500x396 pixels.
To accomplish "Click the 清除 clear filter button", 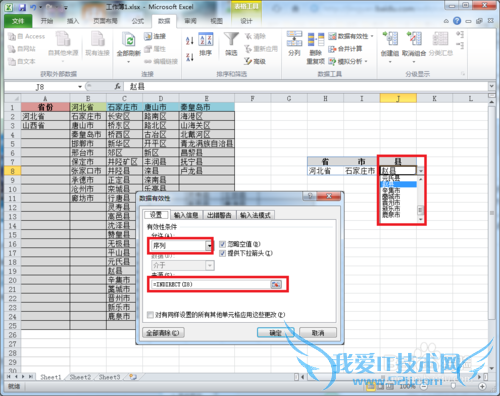I will [x=255, y=36].
